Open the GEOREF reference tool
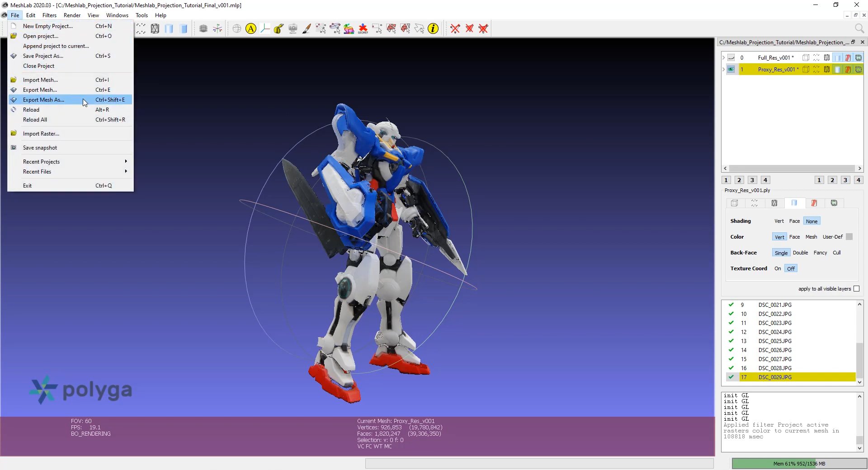Screen dimensions: 868x470 click(x=363, y=29)
